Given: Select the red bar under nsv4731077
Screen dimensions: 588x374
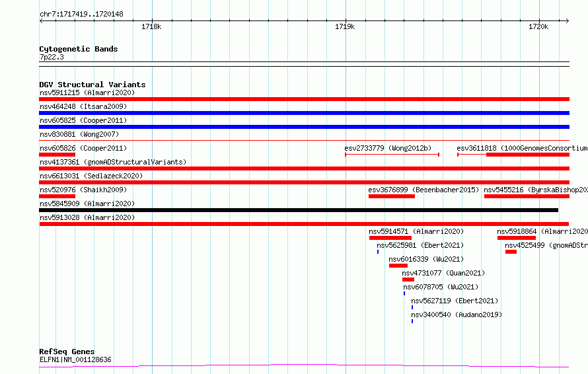Looking at the screenshot, I should click(408, 280).
